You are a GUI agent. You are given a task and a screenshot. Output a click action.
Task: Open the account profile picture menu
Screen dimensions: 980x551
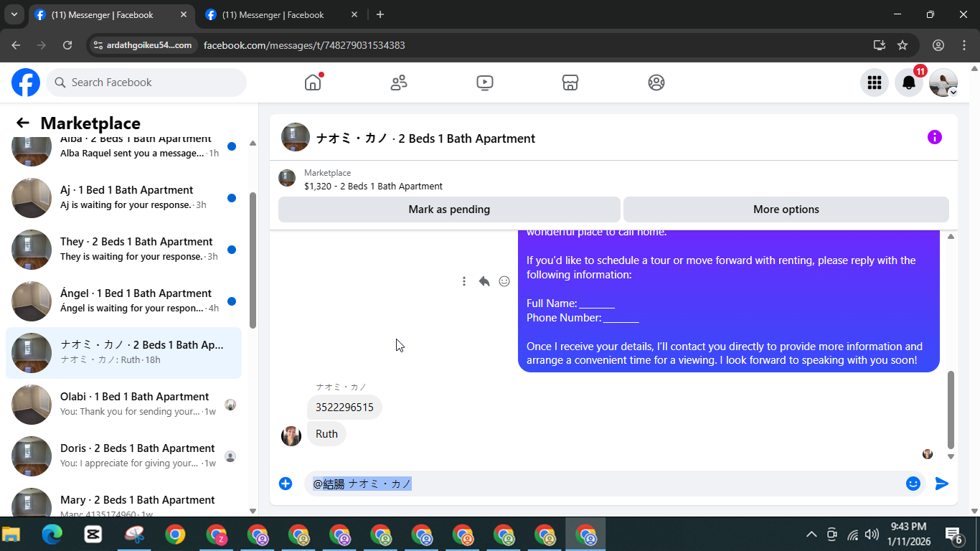coord(943,83)
